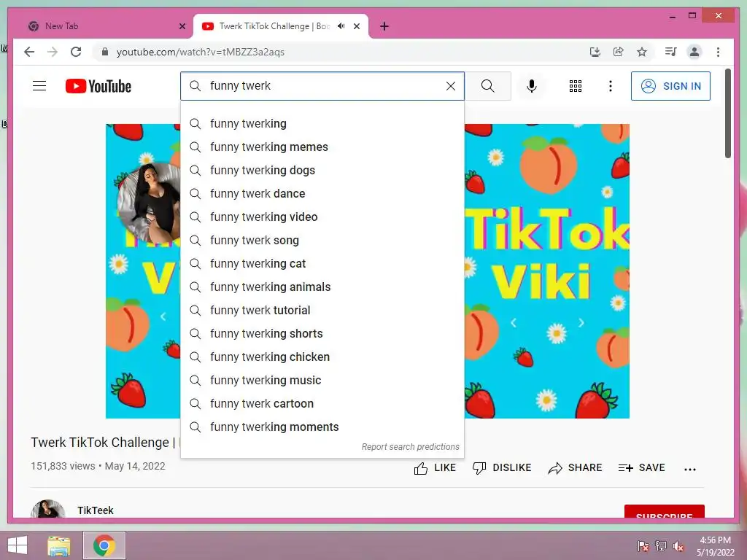Open the network tray icon
This screenshot has height=560, width=747.
[661, 546]
